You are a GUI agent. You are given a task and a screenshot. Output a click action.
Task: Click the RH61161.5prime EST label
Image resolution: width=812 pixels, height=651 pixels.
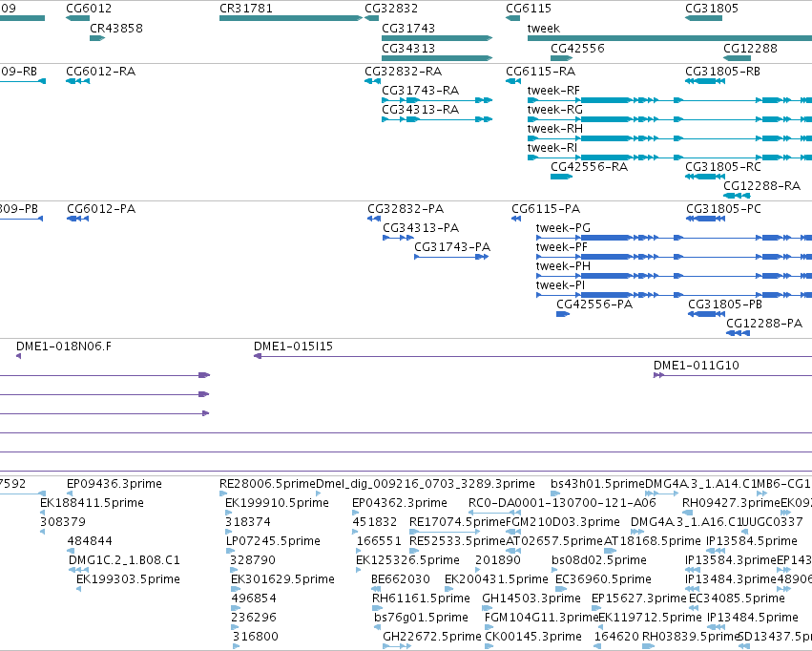421,598
